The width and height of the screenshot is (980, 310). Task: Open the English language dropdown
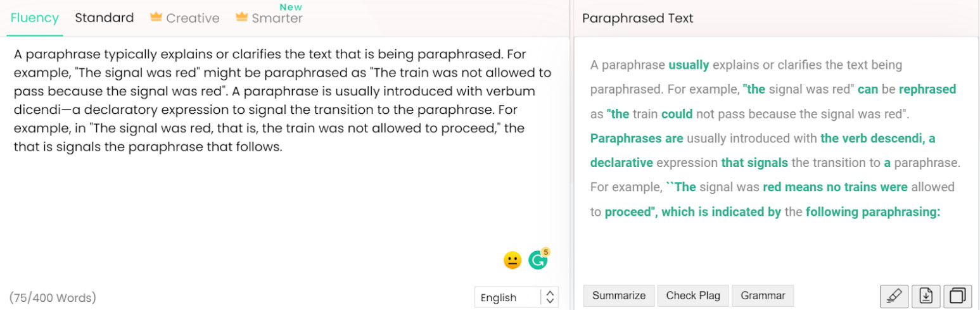click(x=507, y=297)
